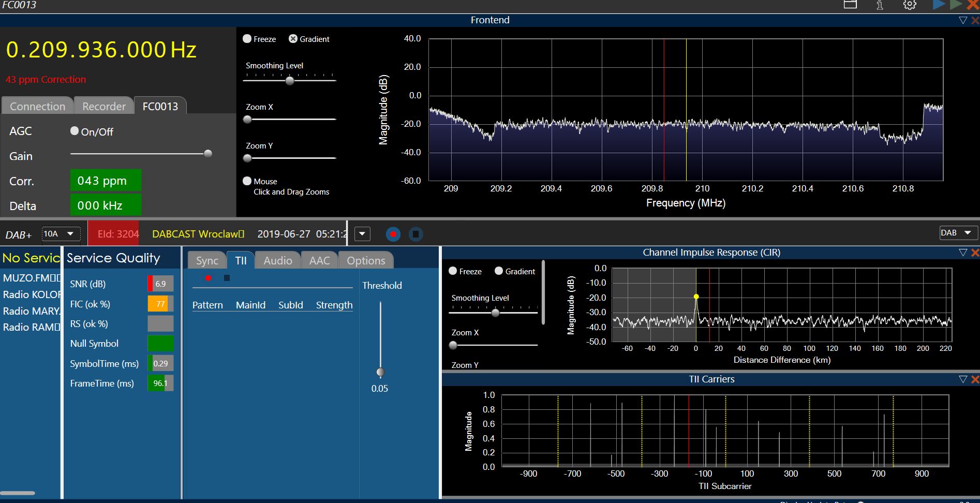Click the small red record dot in TII tab
This screenshot has width=980, height=503.
(208, 278)
